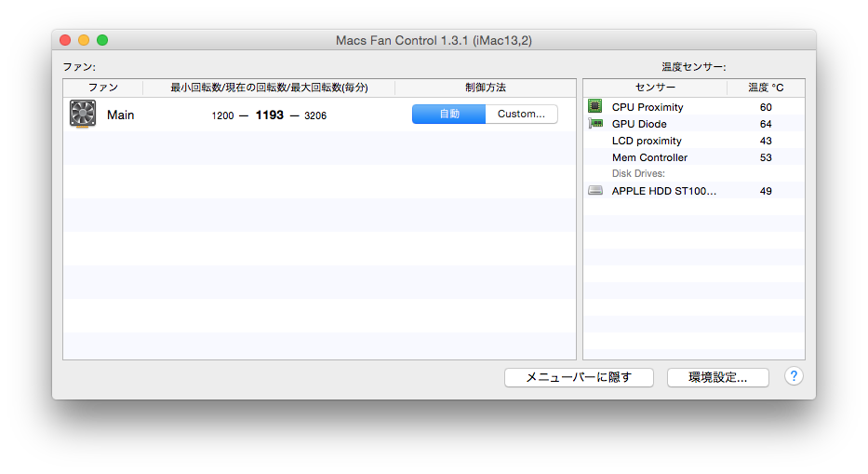The height and width of the screenshot is (474, 868).
Task: Click the maximum speed value 3206
Action: point(315,115)
